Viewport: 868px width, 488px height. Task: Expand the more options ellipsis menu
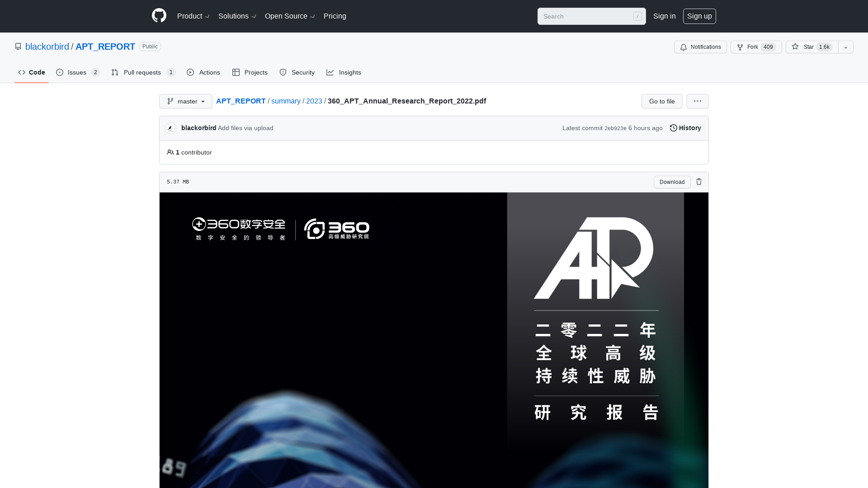pyautogui.click(x=697, y=101)
